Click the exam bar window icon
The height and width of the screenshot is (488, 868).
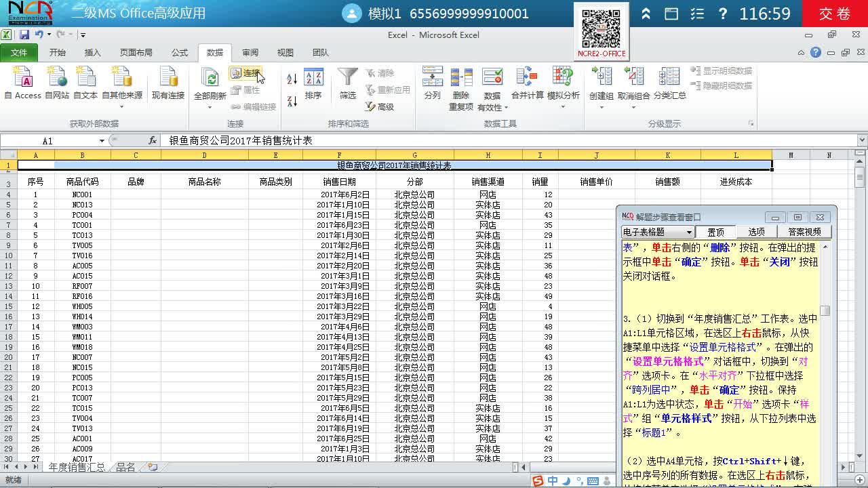671,14
